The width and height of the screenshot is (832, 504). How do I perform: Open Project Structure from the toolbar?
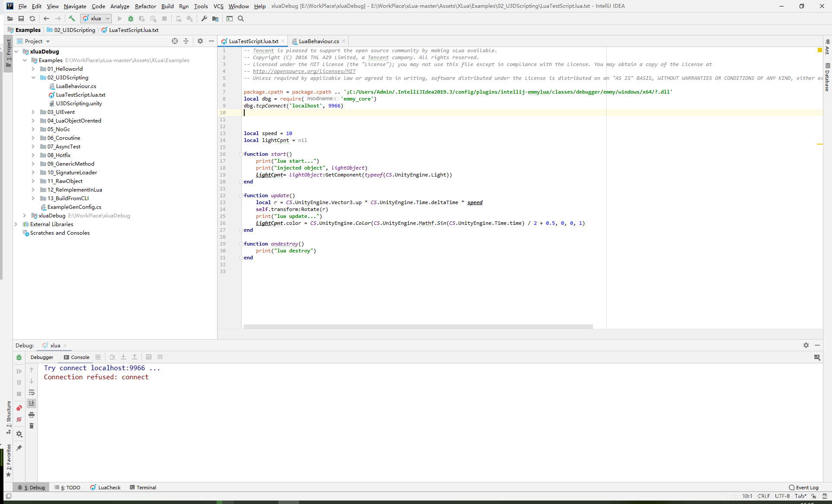(x=215, y=19)
